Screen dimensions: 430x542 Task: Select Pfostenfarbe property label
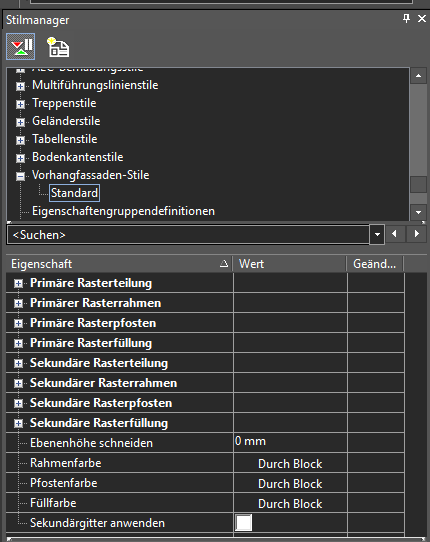click(x=64, y=483)
